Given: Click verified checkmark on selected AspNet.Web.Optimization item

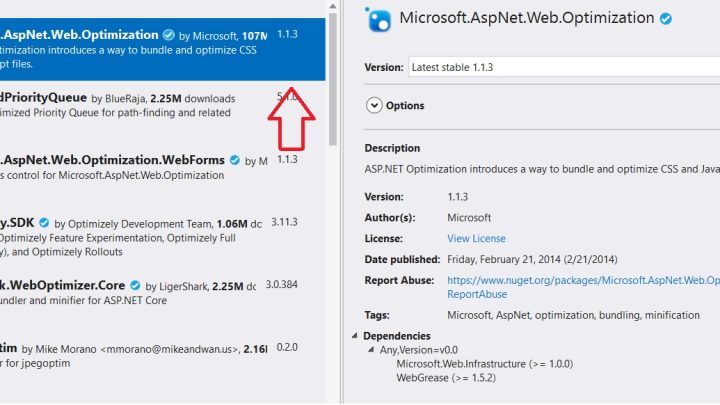Looking at the screenshot, I should [x=169, y=35].
